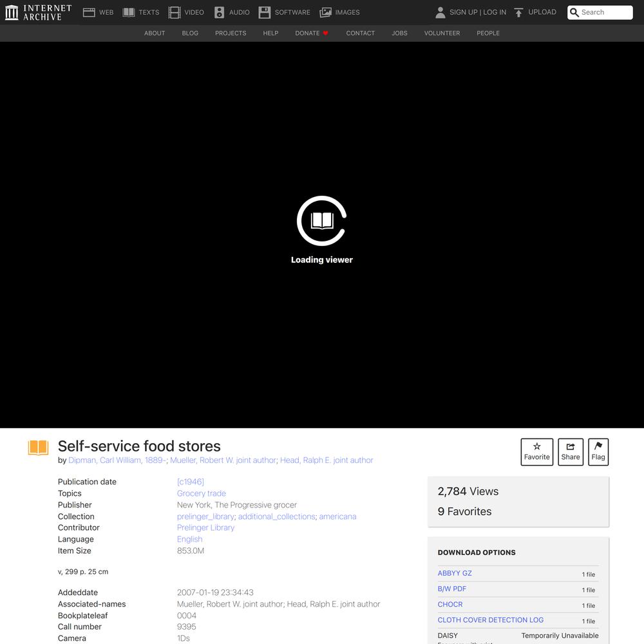Click the Internet Archive logo icon
The height and width of the screenshot is (644, 644).
tap(12, 12)
